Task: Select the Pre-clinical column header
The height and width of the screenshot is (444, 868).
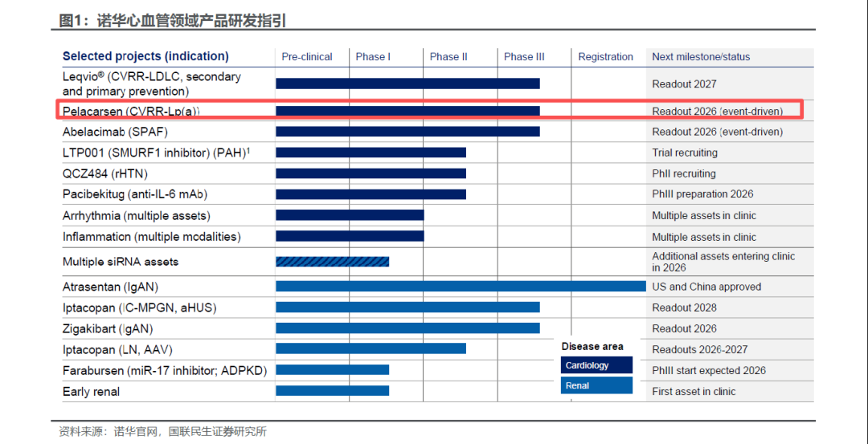Action: (307, 57)
